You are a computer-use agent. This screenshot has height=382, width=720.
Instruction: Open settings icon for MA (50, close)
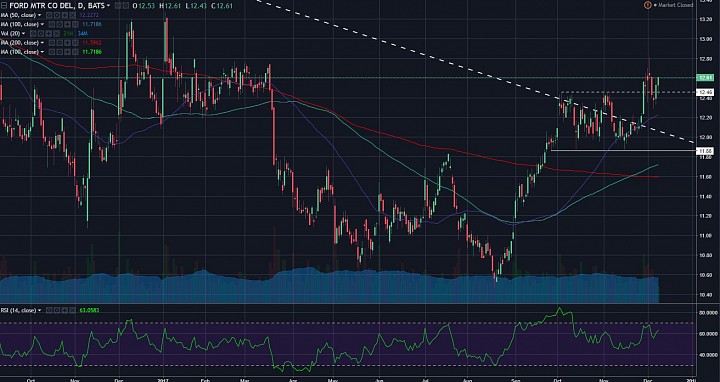point(57,15)
